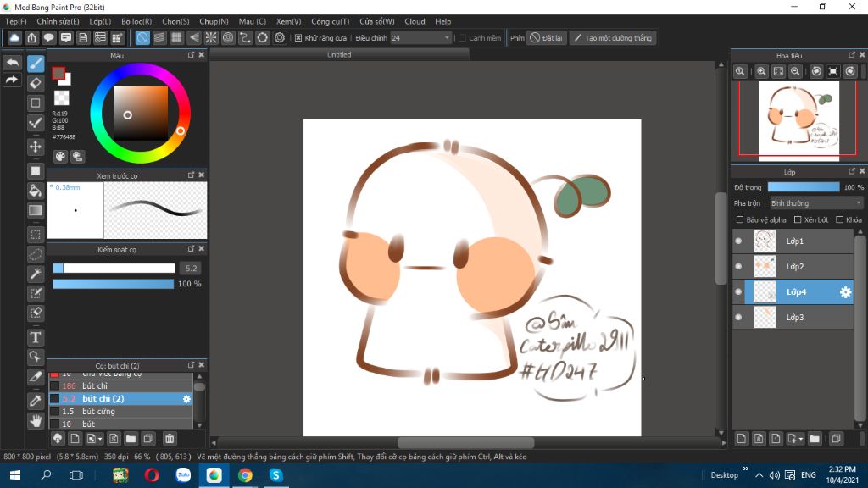Viewport: 868px width, 488px height.
Task: Hide layer Lớp4
Action: [x=738, y=292]
